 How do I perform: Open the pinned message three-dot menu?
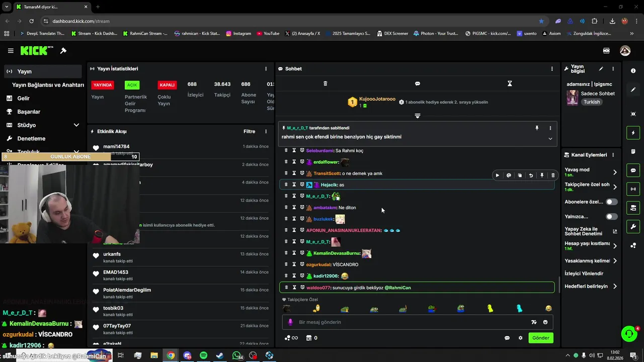point(550,128)
